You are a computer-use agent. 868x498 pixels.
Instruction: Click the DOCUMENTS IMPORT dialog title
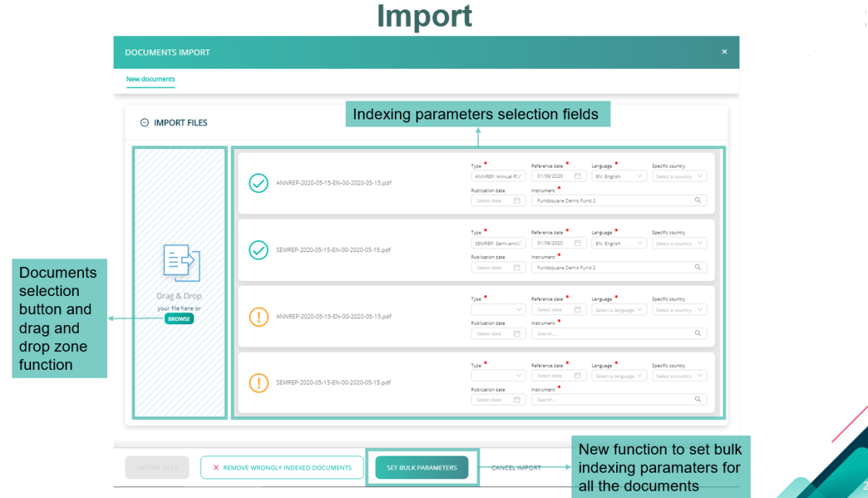click(x=167, y=52)
